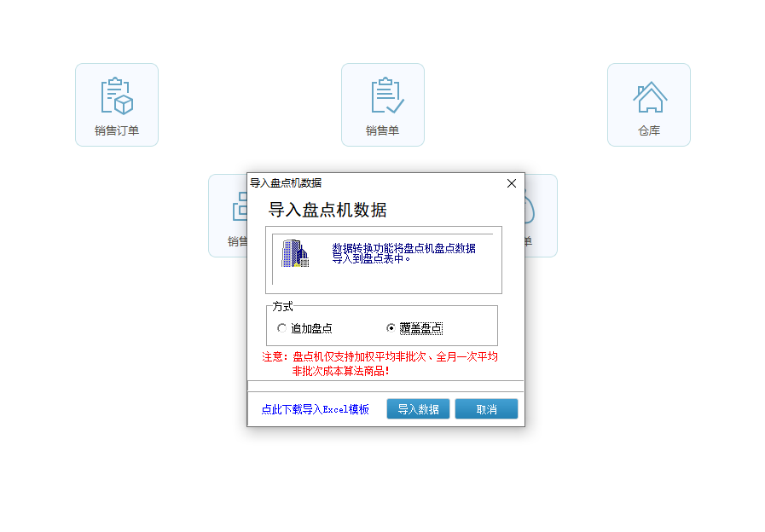
Task: Click the 方式 group box label
Action: [282, 307]
